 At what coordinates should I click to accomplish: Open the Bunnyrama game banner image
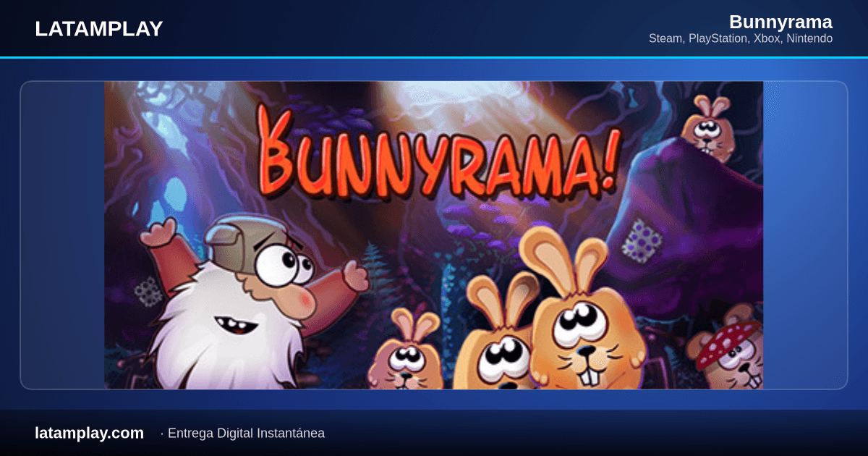point(434,235)
